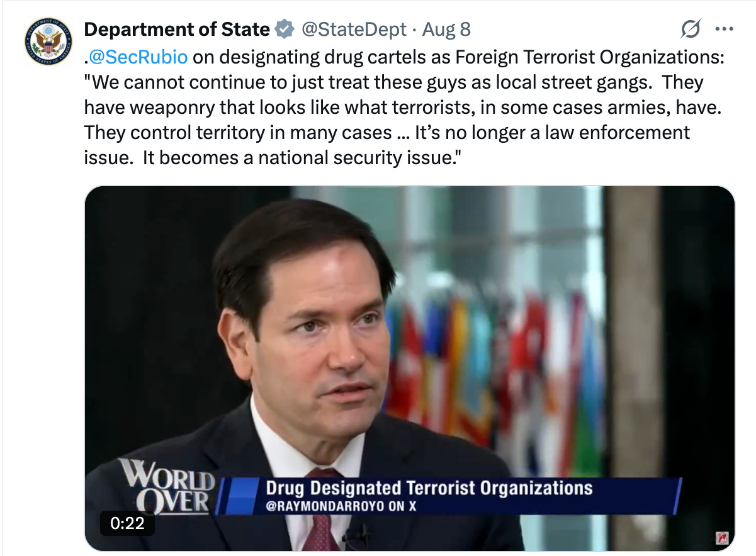Click the lapel microphone below the tie
Image resolution: width=756 pixels, height=556 pixels.
358,537
